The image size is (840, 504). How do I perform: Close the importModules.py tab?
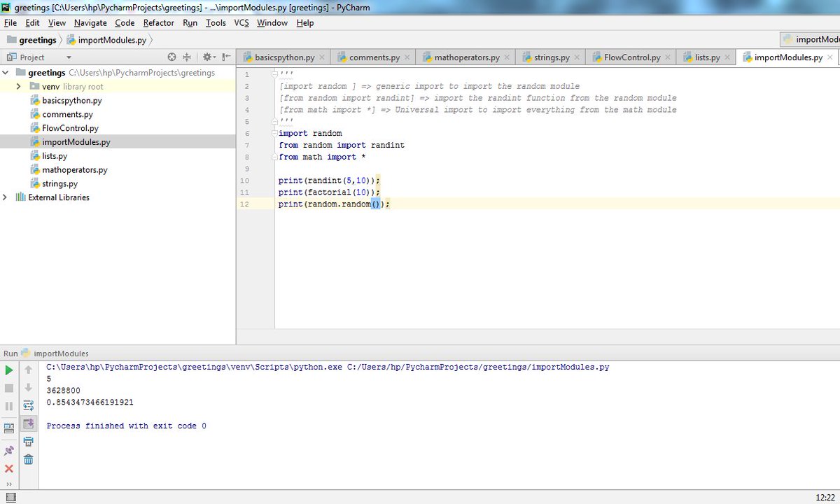[829, 58]
